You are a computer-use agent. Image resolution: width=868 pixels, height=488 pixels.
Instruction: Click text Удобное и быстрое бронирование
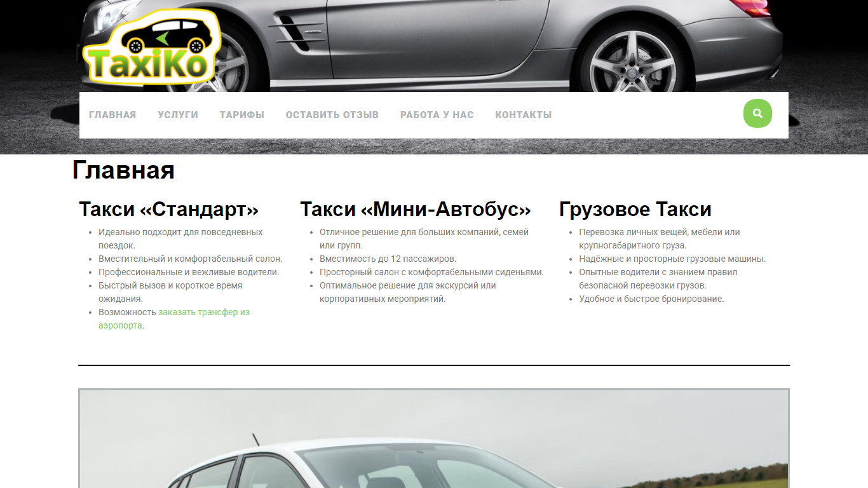click(651, 299)
